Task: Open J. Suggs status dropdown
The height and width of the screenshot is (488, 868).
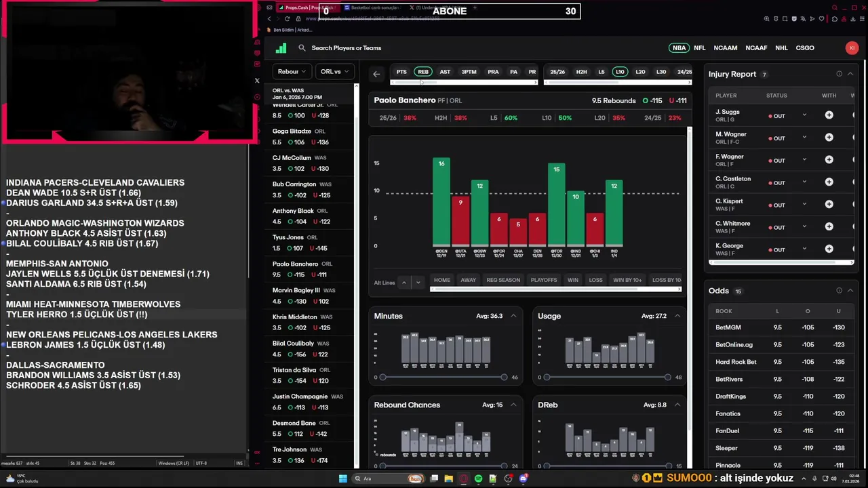Action: 804,115
